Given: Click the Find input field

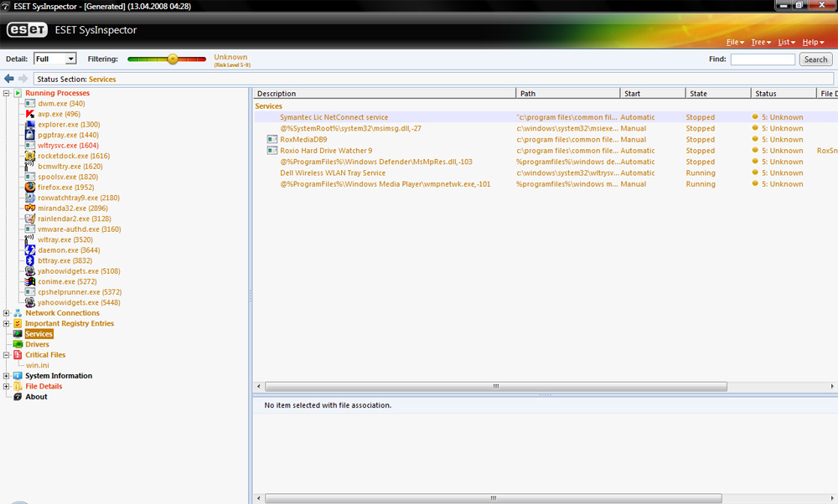Looking at the screenshot, I should click(763, 59).
